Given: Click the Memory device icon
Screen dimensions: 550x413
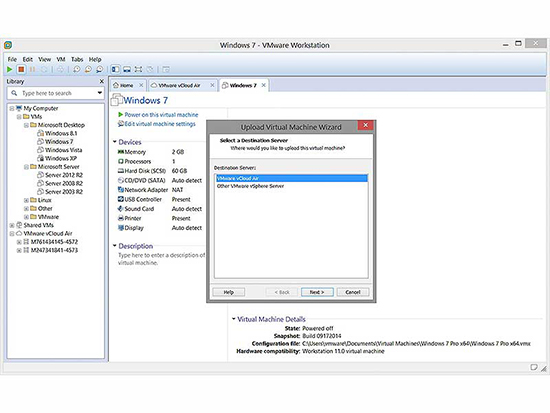Looking at the screenshot, I should click(121, 152).
